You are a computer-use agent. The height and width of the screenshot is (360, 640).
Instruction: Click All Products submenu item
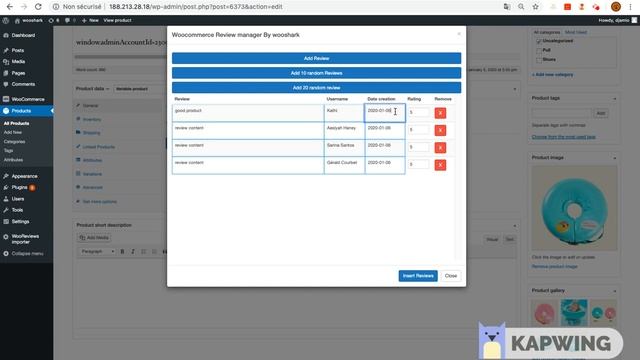tap(16, 123)
